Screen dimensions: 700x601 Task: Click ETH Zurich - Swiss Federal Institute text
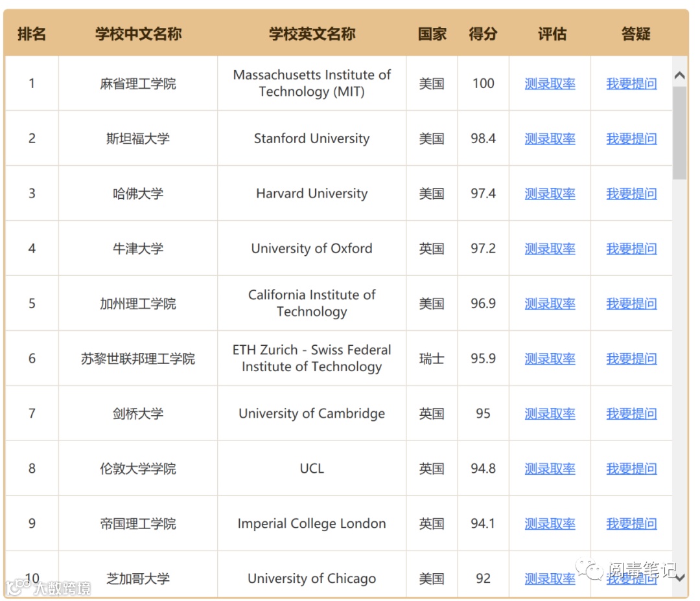pos(312,358)
